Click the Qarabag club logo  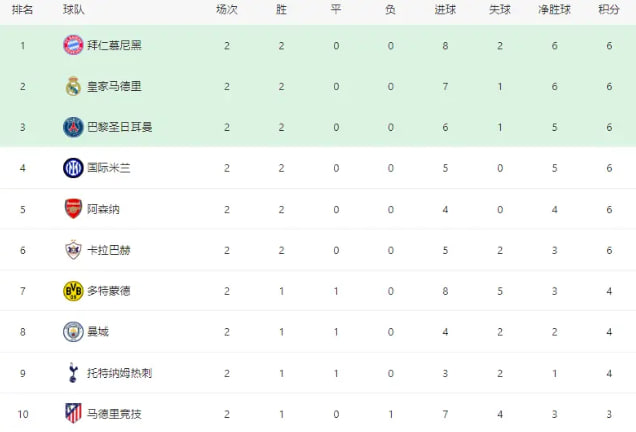click(x=73, y=249)
